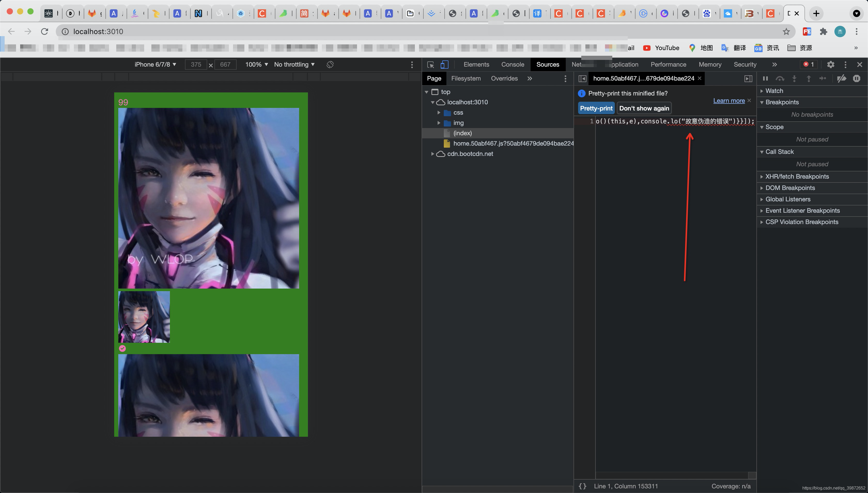The width and height of the screenshot is (868, 493).
Task: Open the 100% zoom dropdown
Action: point(257,64)
